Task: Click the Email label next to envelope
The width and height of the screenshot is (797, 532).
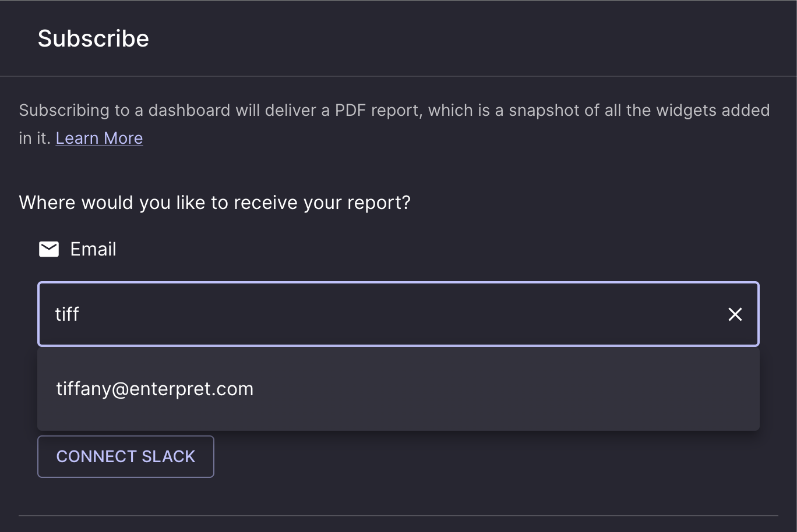Action: (93, 249)
